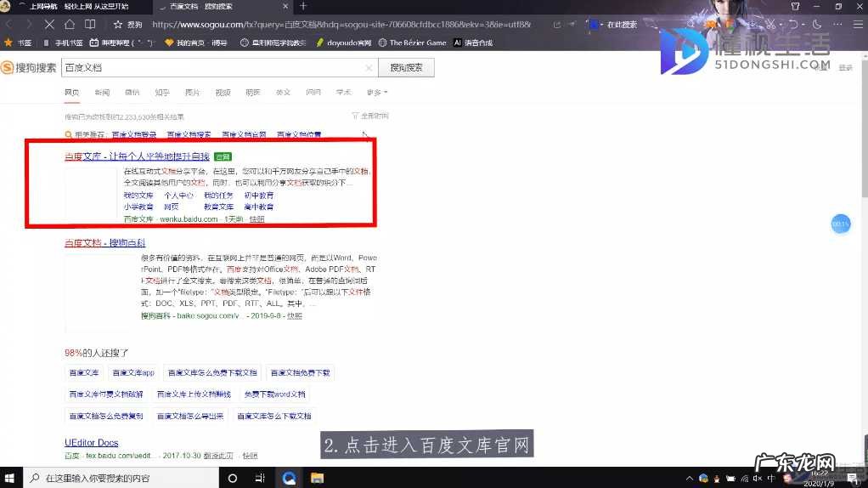This screenshot has height=488, width=868.
Task: Click the 百度文库app related search
Action: tap(133, 372)
